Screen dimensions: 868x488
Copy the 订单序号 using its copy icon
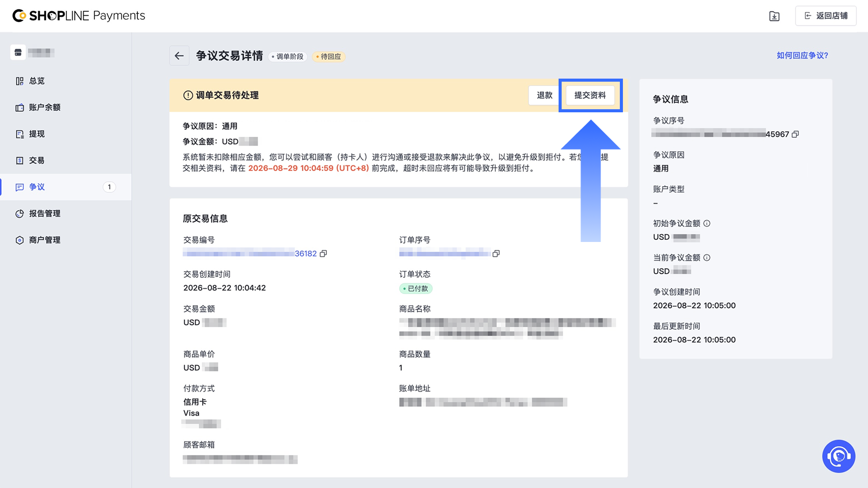[x=496, y=254]
